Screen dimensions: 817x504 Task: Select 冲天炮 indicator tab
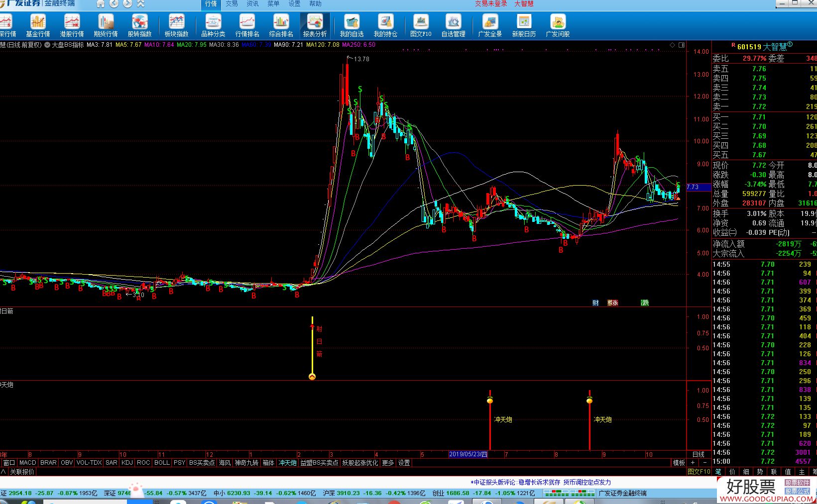287,463
